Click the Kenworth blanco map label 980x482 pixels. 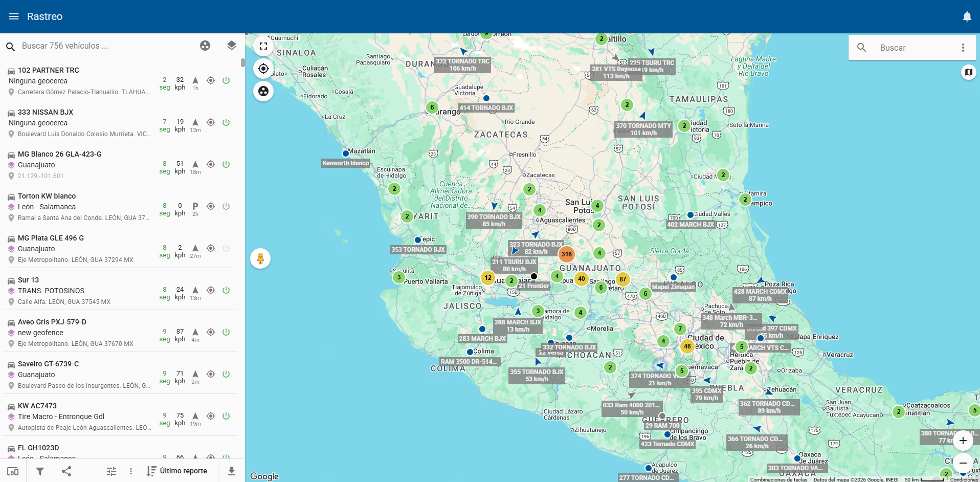click(346, 163)
